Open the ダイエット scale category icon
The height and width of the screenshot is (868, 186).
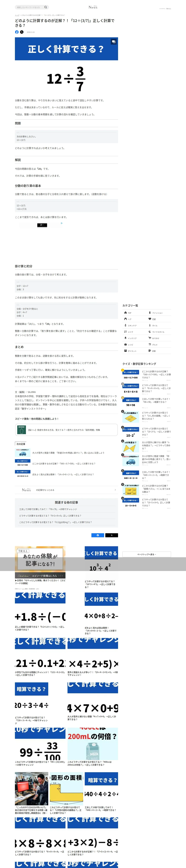coord(126,351)
